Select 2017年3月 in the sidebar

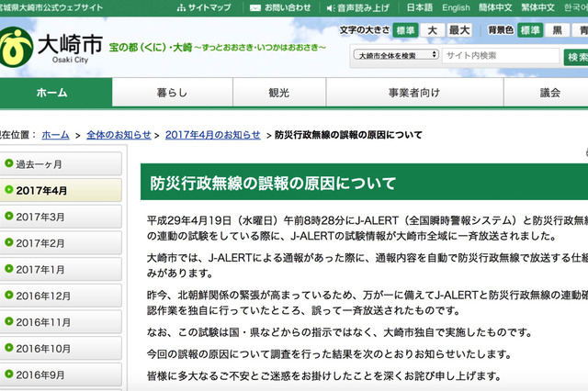coord(61,217)
